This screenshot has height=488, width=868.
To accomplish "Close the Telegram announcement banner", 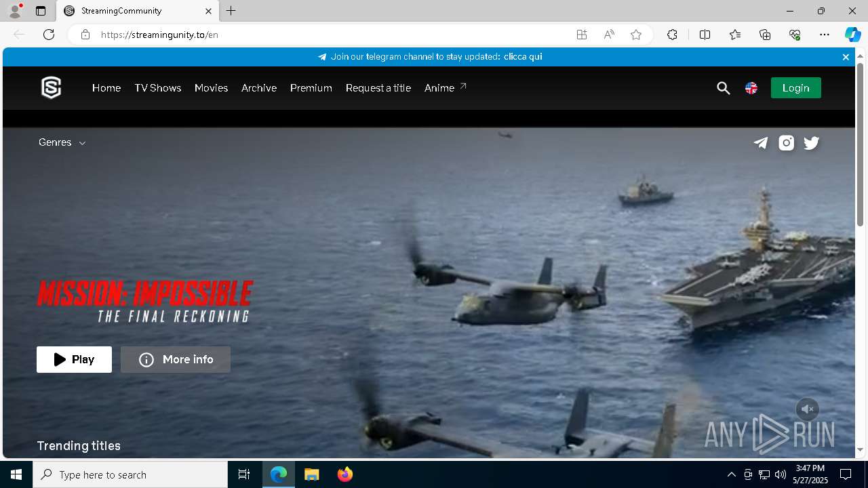I will tap(846, 57).
